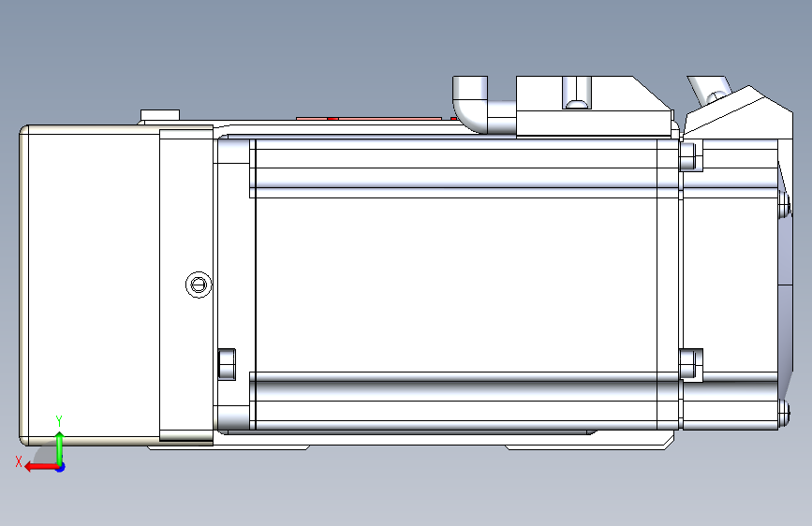Viewport: 812px width, 526px height.
Task: Pick the connector housing box on top of the motor
Action: tap(595, 107)
